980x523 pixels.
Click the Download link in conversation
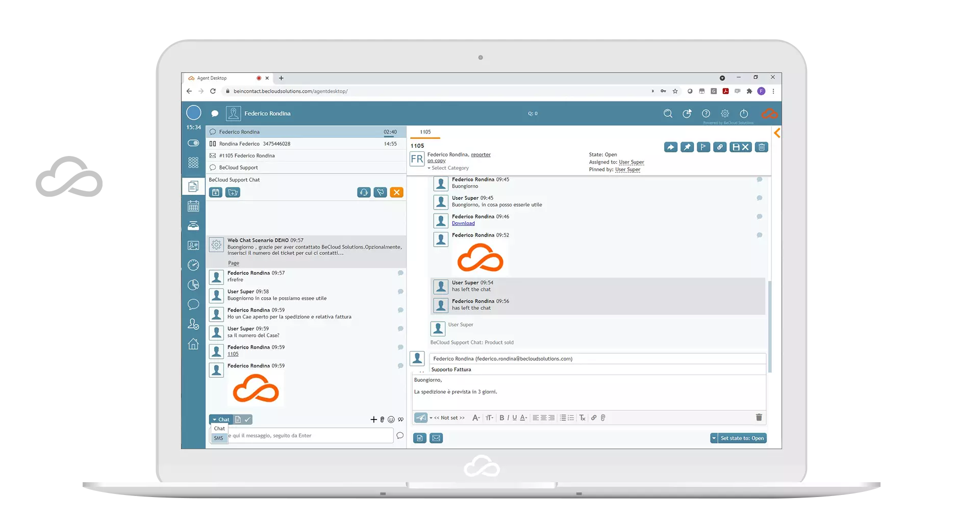point(463,223)
